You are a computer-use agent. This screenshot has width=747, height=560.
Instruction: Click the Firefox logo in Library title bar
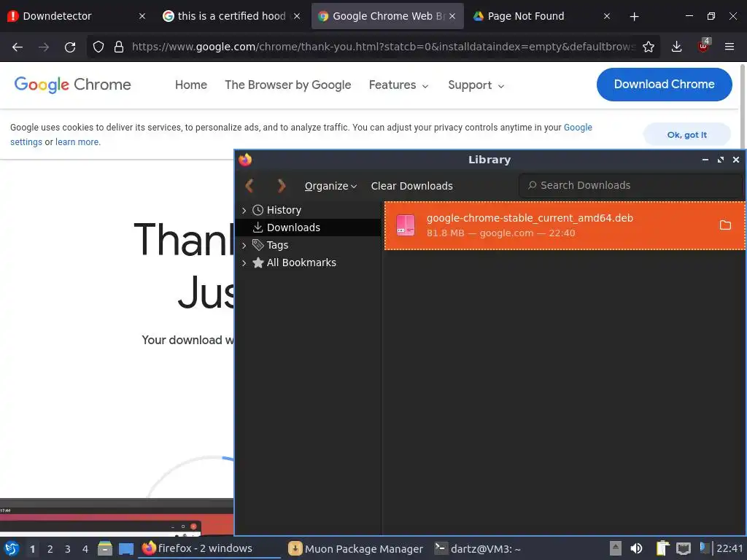(x=245, y=160)
